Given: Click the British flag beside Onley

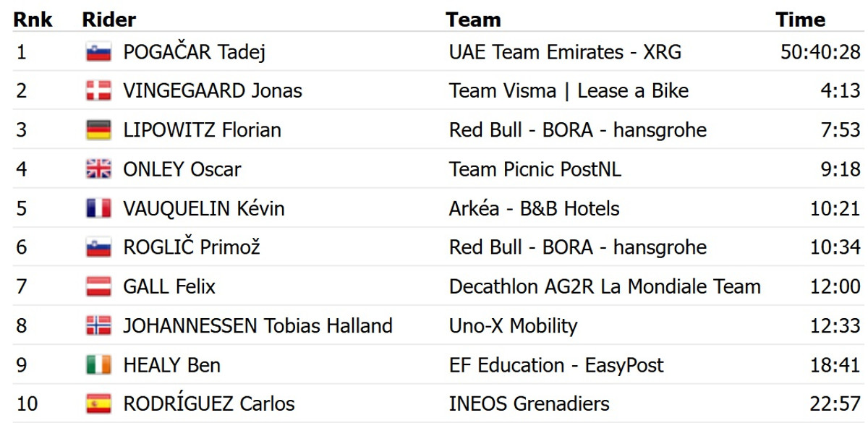Looking at the screenshot, I should pos(98,169).
